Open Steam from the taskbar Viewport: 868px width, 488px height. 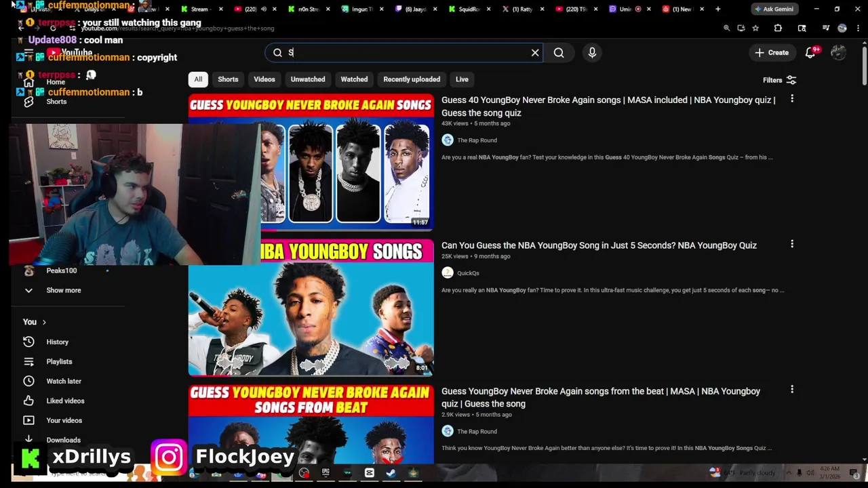pos(391,473)
